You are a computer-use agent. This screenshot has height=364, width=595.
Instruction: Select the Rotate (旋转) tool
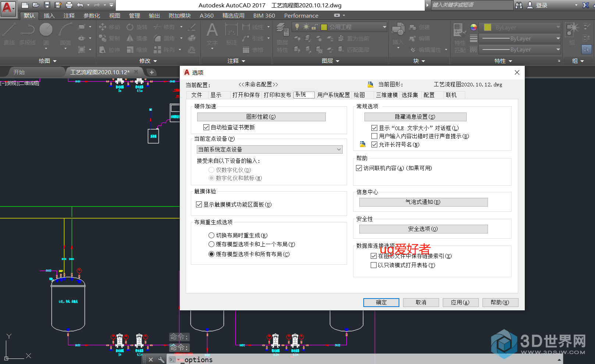(137, 27)
